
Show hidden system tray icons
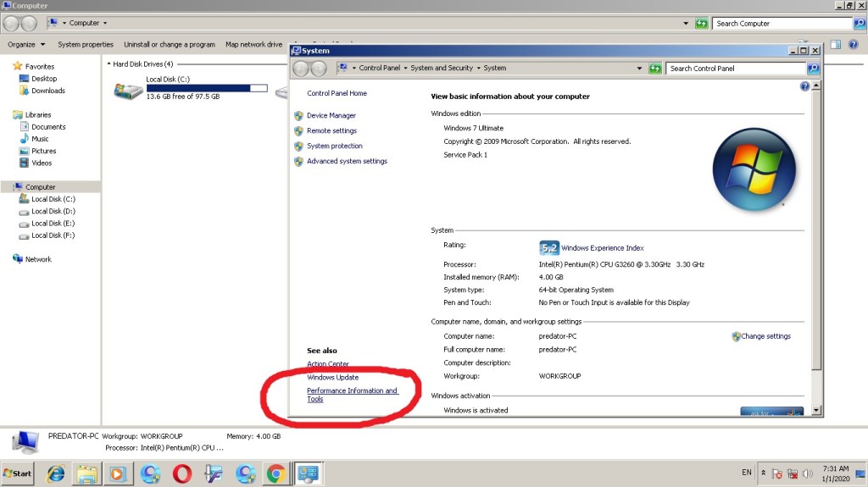pos(761,473)
